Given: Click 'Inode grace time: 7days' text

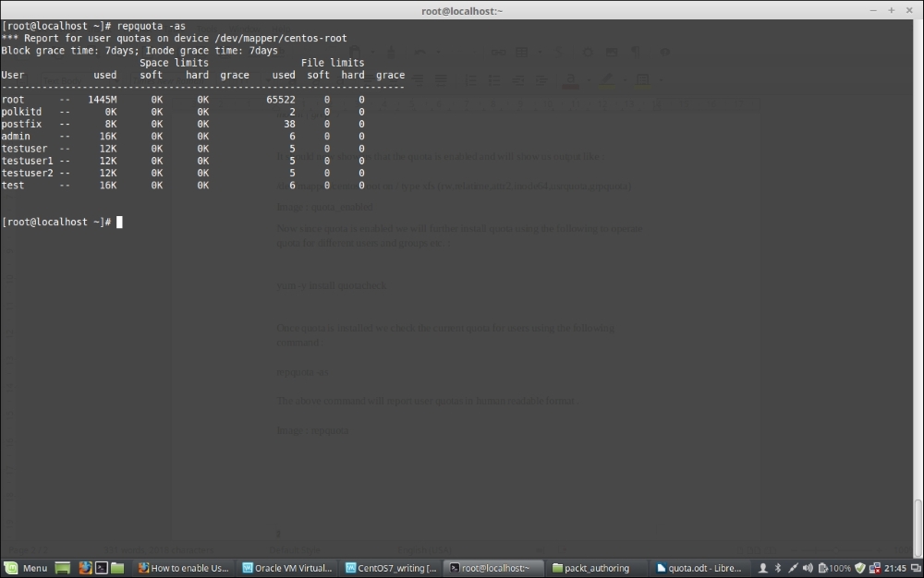Looking at the screenshot, I should (212, 51).
